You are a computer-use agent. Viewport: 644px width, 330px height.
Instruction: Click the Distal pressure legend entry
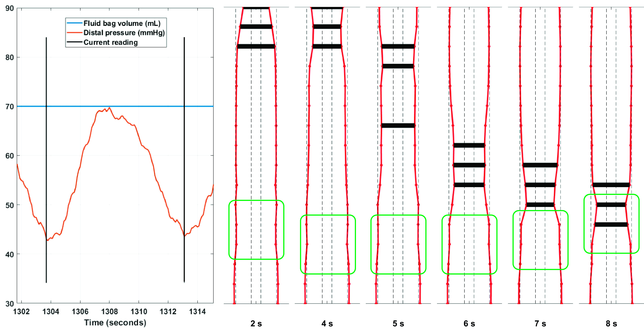pyautogui.click(x=124, y=33)
